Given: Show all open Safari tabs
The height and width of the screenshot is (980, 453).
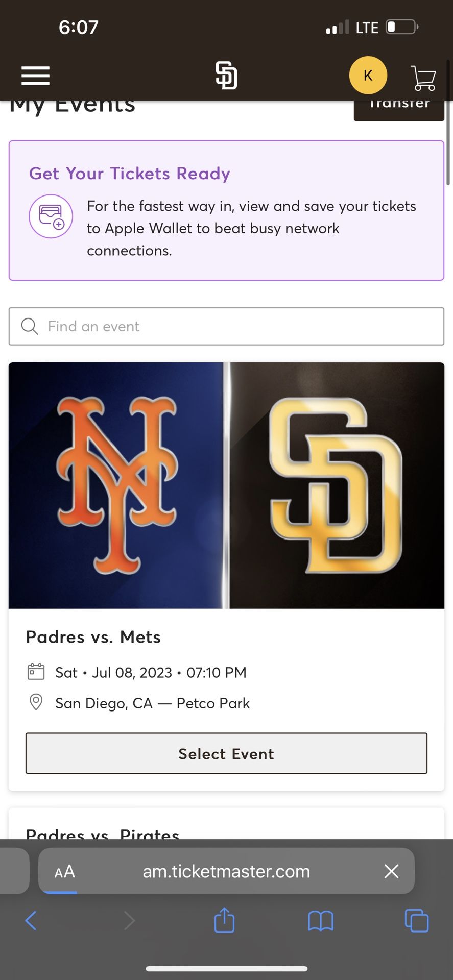Looking at the screenshot, I should pyautogui.click(x=417, y=921).
